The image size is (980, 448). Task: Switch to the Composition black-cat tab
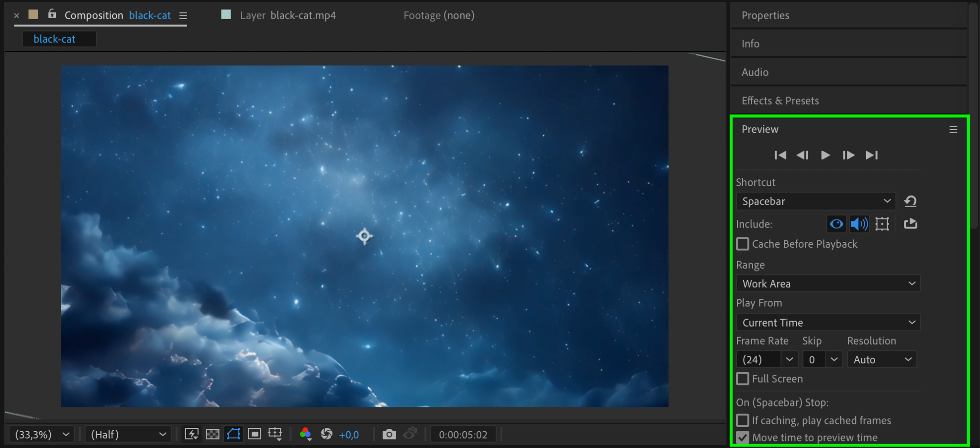pyautogui.click(x=118, y=15)
